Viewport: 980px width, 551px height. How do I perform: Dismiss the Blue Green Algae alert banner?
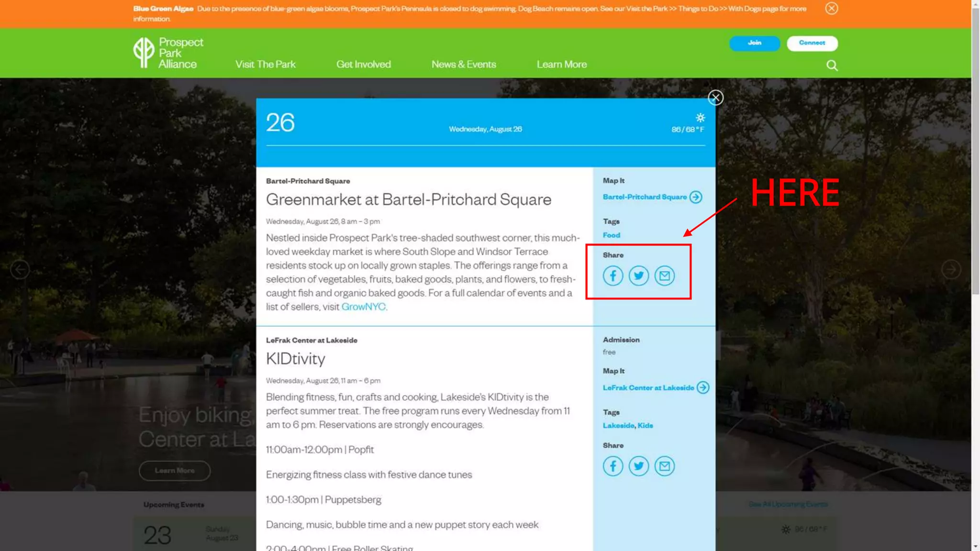click(831, 9)
